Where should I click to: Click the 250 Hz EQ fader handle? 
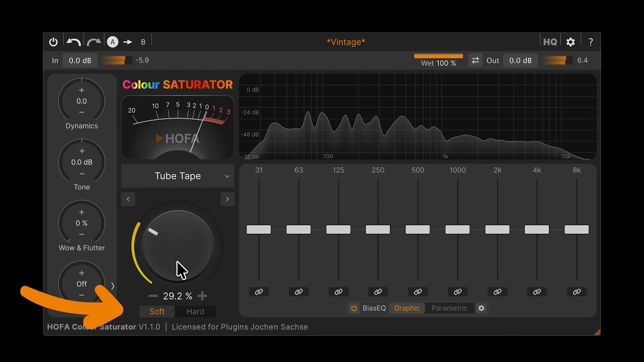[378, 229]
